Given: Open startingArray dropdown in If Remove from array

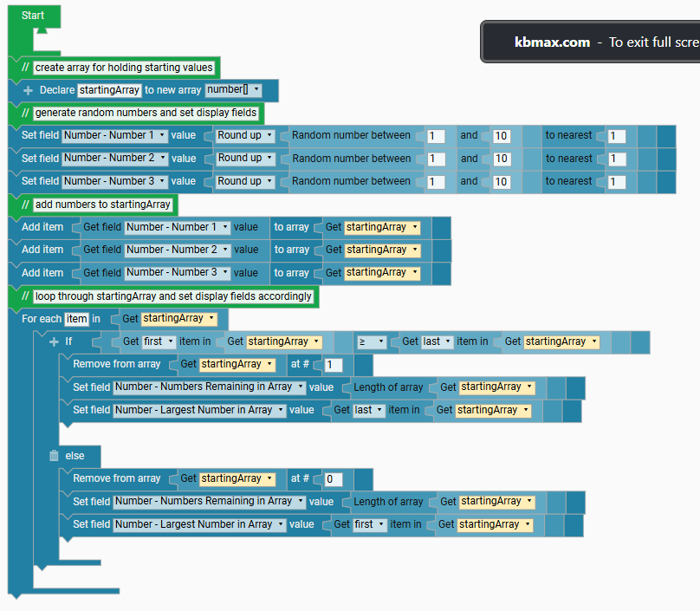Looking at the screenshot, I should (x=237, y=365).
